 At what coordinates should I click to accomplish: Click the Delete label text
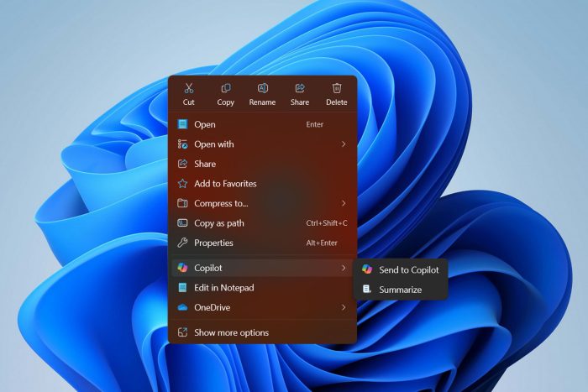pyautogui.click(x=336, y=102)
